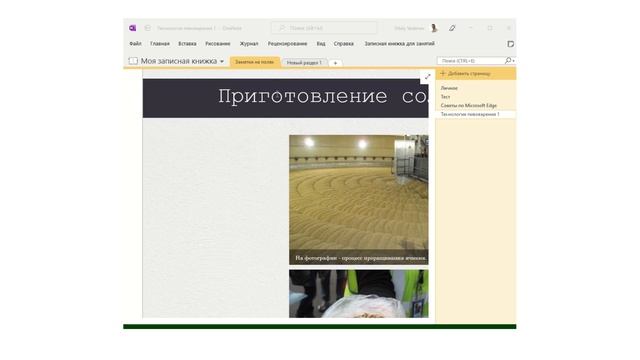640x360 pixels.
Task: Open the Журнал ribbon tab
Action: [249, 44]
